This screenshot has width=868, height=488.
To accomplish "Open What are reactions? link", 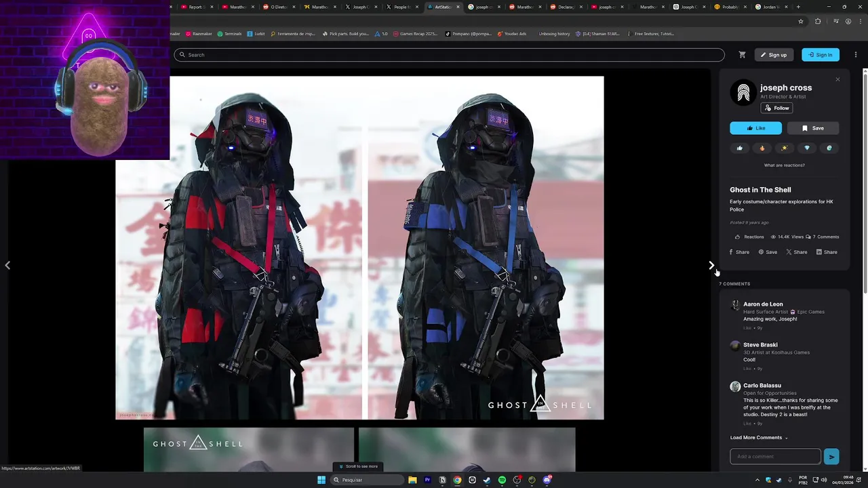I will point(785,165).
